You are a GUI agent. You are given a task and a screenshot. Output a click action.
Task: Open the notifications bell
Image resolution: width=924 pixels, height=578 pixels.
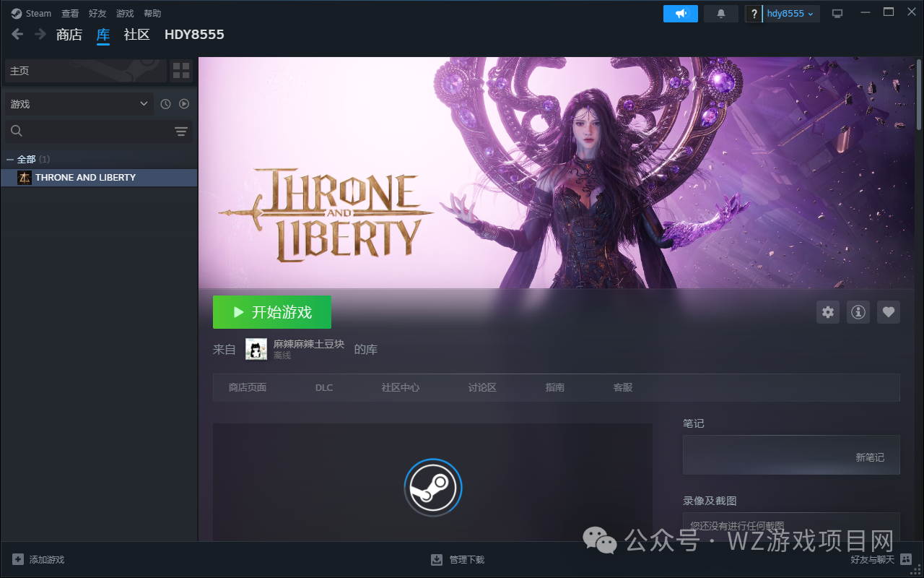pos(720,14)
